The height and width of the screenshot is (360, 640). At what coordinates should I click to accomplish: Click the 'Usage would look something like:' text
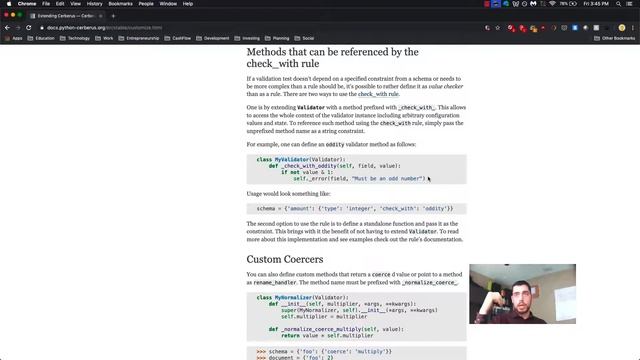click(288, 193)
